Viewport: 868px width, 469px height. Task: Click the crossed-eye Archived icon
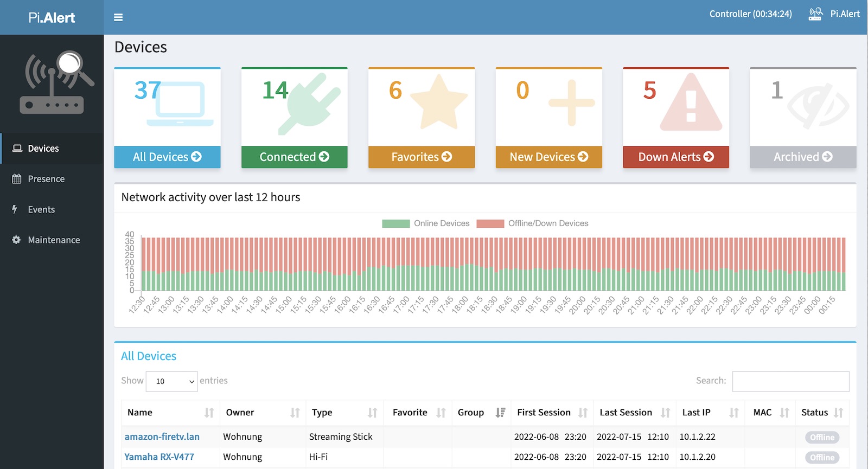818,105
